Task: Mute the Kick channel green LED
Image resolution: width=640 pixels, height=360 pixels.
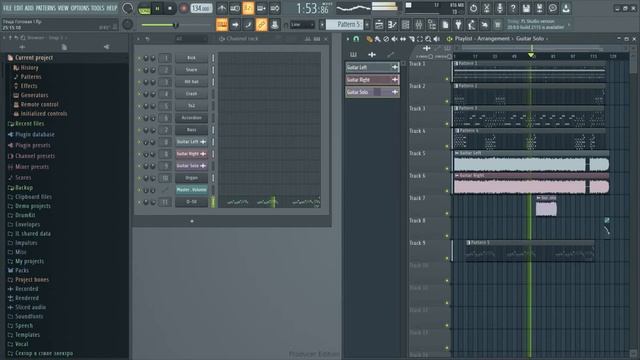Action: click(139, 58)
